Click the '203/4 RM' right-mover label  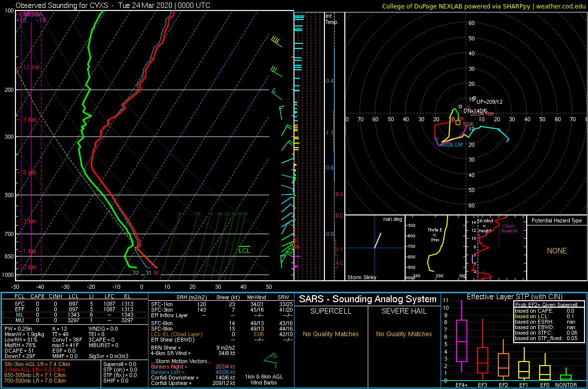(482, 114)
